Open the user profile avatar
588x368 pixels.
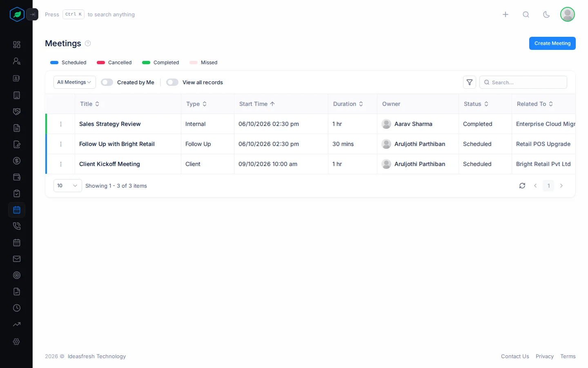coord(568,14)
